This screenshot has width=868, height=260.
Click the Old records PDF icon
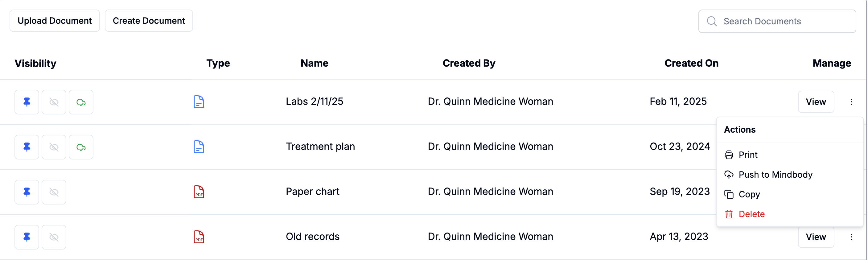[199, 237]
